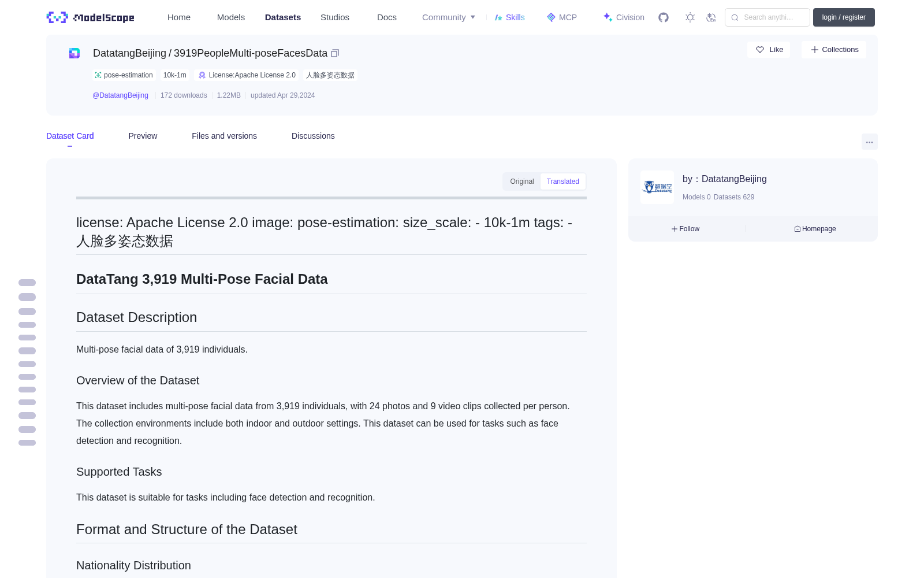924x578 pixels.
Task: Follow DatatangBeijing
Action: 685,229
